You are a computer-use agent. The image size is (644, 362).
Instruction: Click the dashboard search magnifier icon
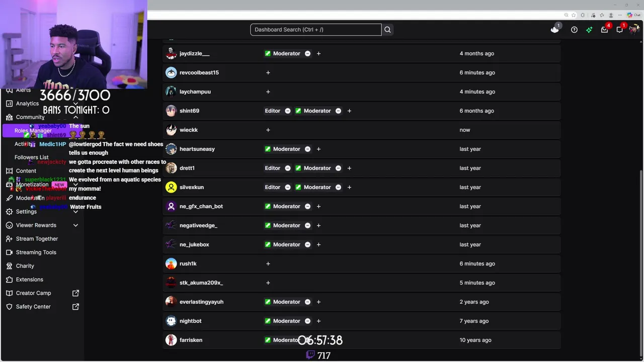(x=387, y=30)
